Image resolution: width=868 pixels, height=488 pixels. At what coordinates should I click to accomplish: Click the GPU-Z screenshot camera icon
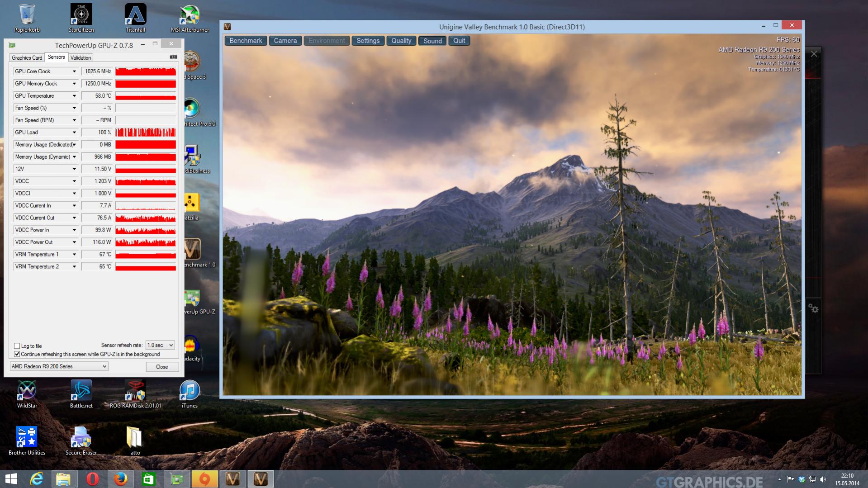tap(173, 57)
